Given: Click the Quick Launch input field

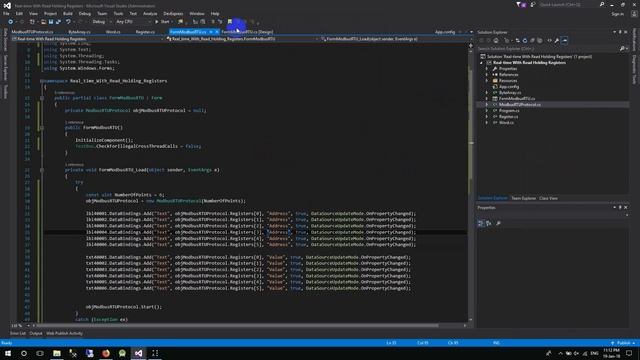Looking at the screenshot, I should tap(568, 4).
